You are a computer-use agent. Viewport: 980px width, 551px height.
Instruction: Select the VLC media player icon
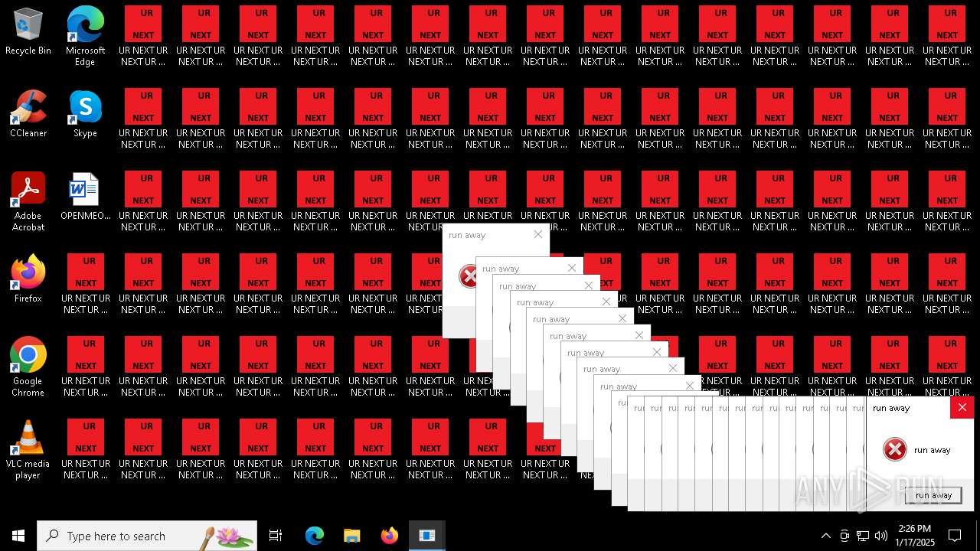click(28, 449)
